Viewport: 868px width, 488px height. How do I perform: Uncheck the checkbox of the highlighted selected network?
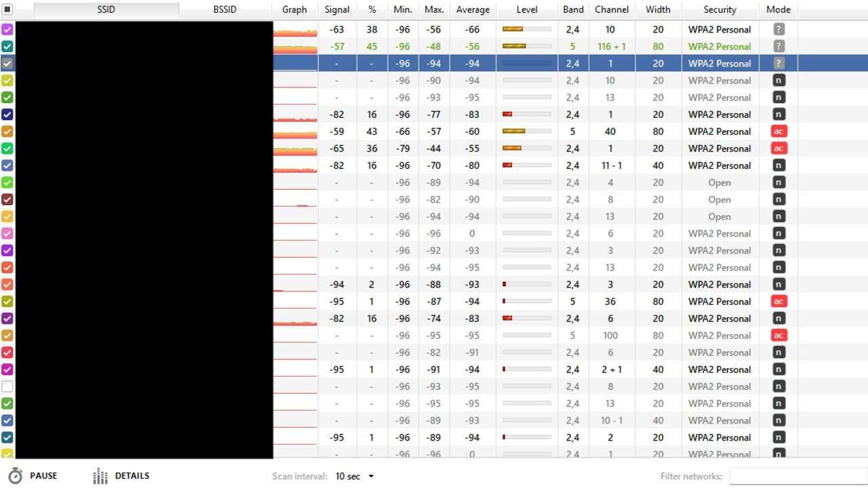pyautogui.click(x=7, y=63)
